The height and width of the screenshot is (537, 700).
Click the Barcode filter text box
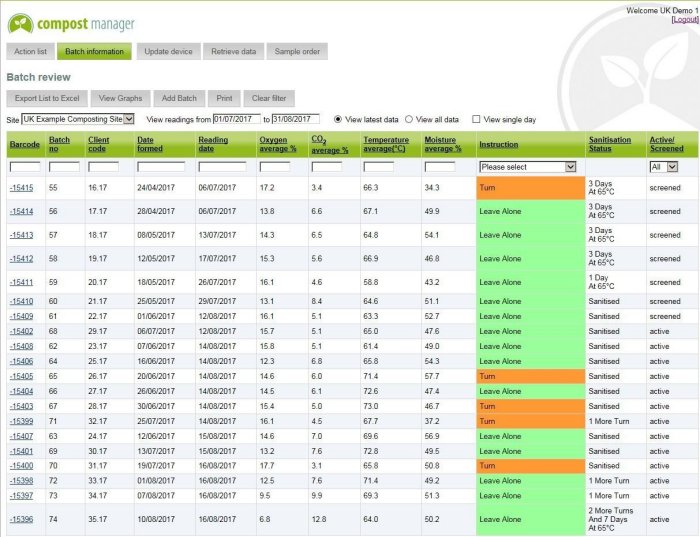point(25,167)
